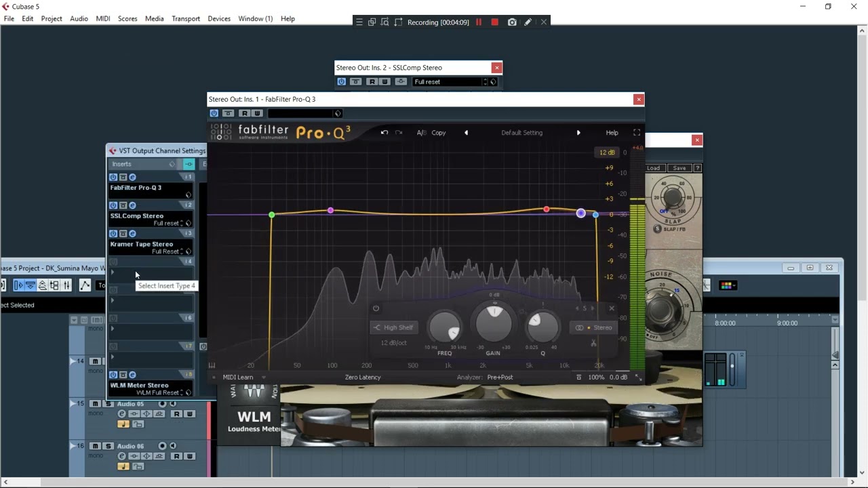Open the 12 dB display range selector

tap(606, 152)
